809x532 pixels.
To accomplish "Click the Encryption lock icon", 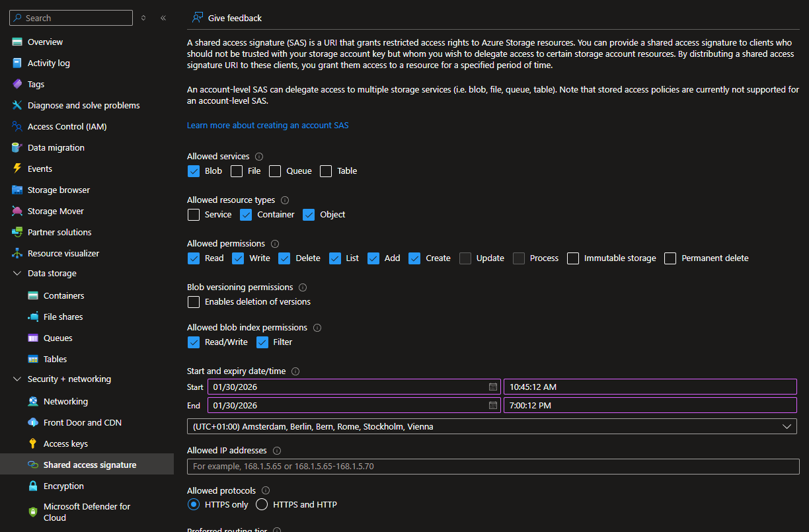I will 33,486.
